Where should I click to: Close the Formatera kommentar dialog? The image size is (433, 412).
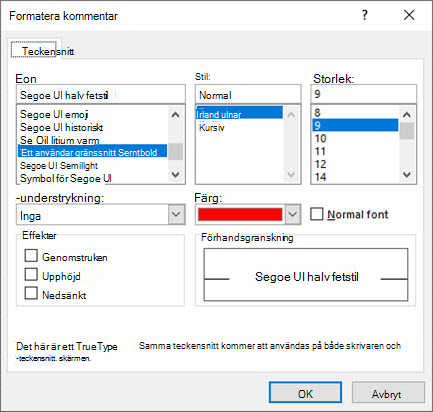409,15
